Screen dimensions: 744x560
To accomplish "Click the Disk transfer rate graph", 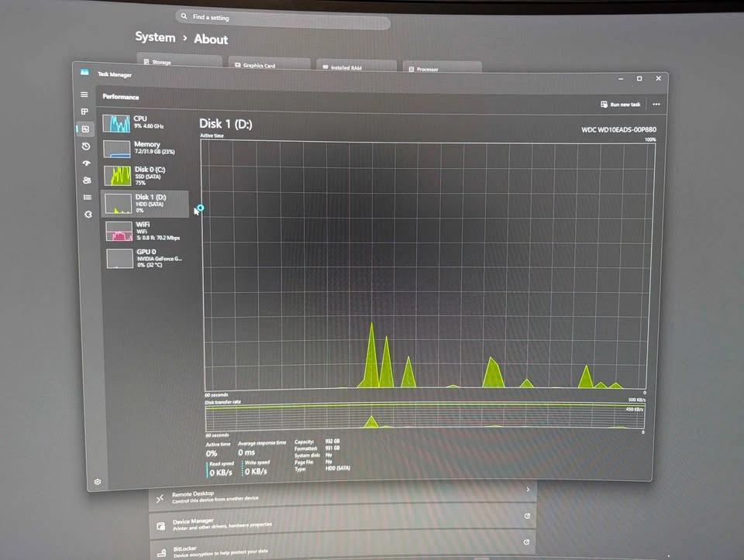I will pyautogui.click(x=425, y=417).
